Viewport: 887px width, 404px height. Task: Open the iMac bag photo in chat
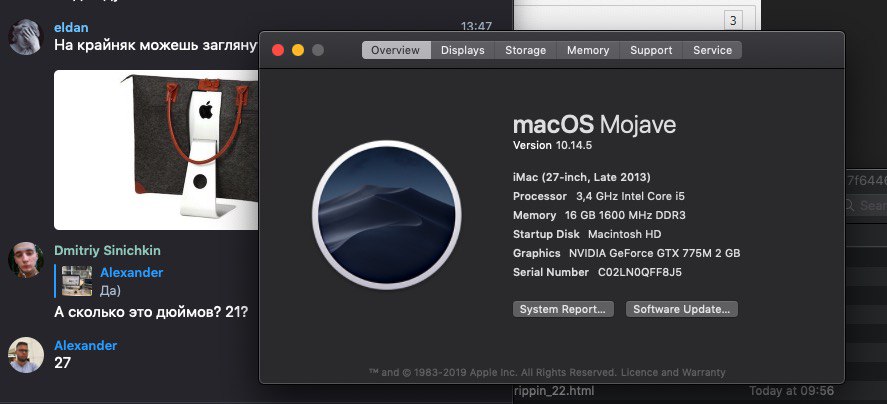pos(156,150)
